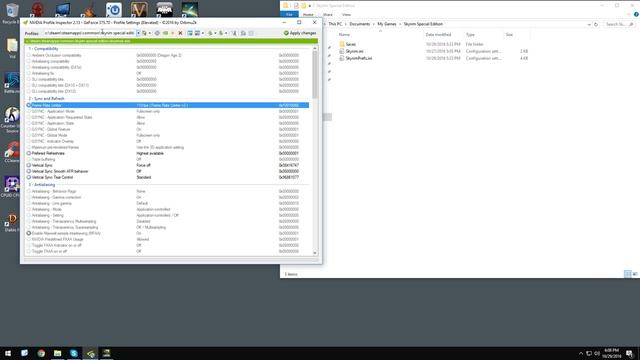
Task: Click the add application to profile icon
Action: [x=190, y=33]
